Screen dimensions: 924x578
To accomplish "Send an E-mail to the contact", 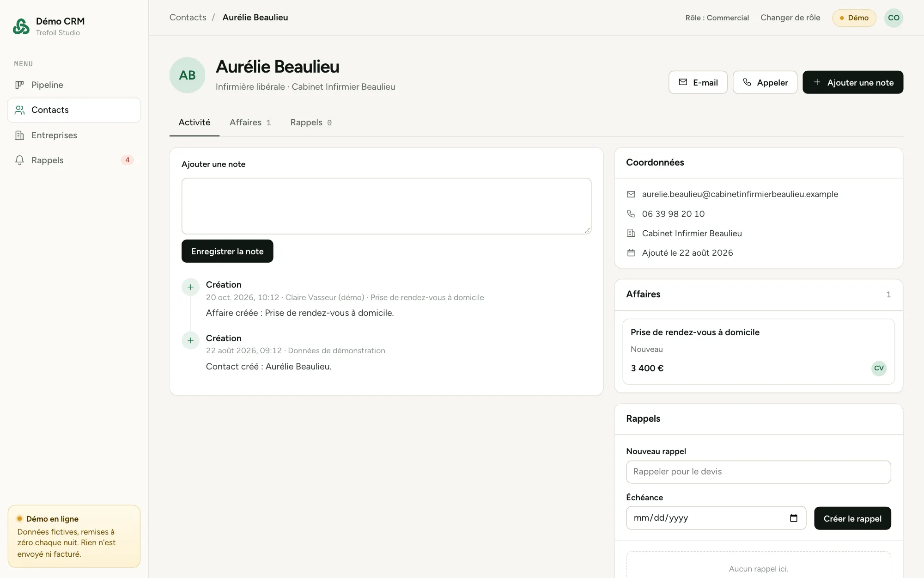I will coord(698,82).
